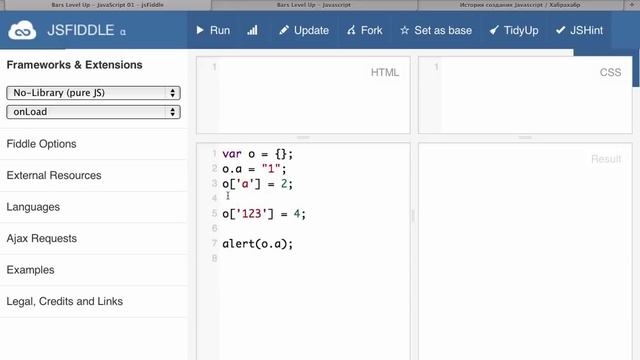Click Set as base button
Screen dimensions: 640x360
(436, 30)
